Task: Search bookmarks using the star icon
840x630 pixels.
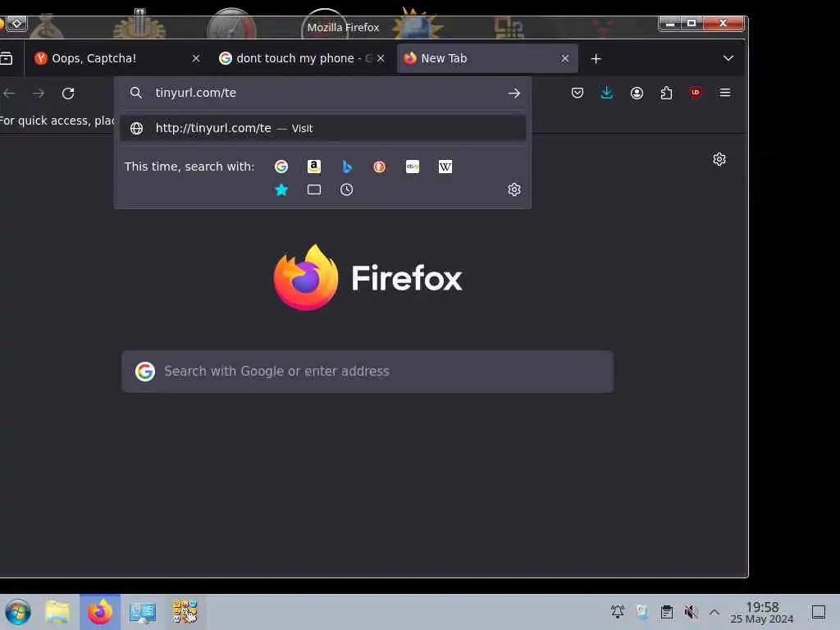Action: [281, 189]
